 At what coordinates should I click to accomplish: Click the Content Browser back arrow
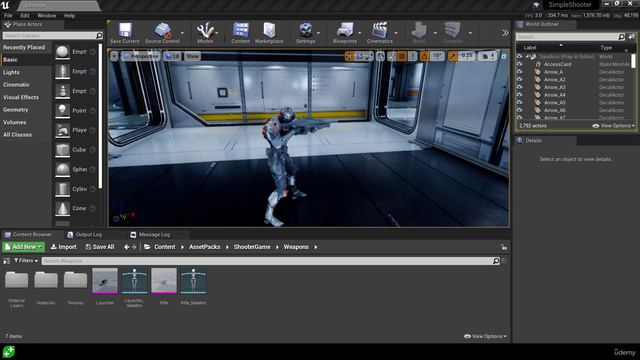(127, 247)
